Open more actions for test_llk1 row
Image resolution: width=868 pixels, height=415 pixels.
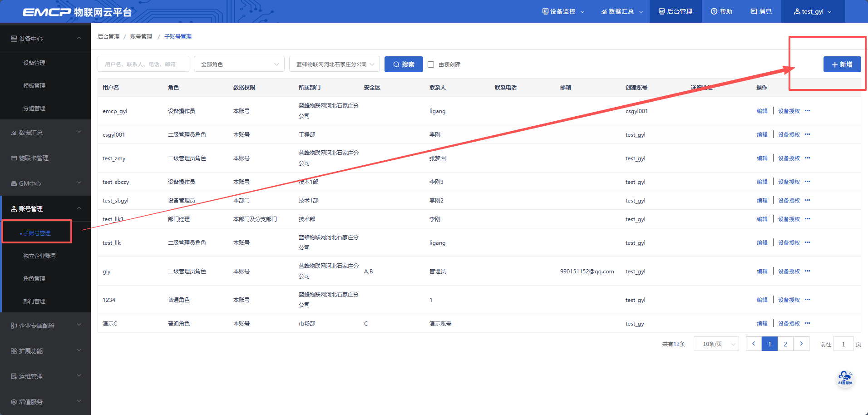pos(807,219)
